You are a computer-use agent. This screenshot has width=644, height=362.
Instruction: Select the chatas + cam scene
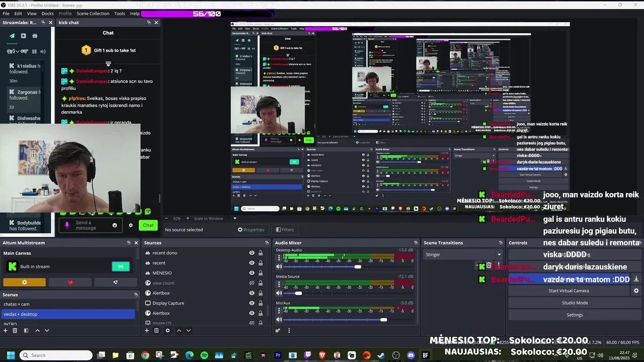[x=68, y=304]
